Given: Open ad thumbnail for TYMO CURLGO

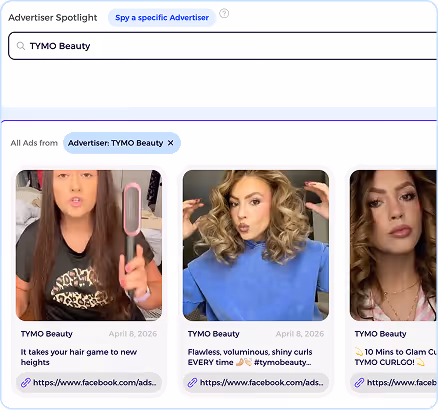Looking at the screenshot, I should (394, 245).
